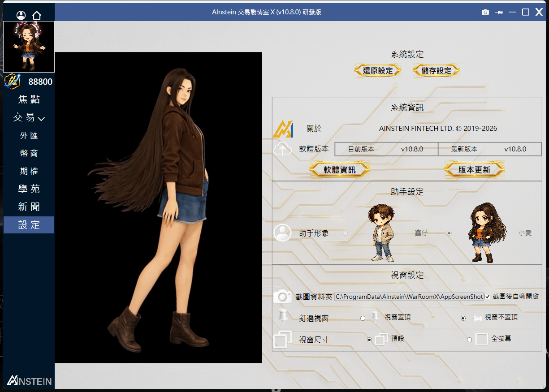Click the sideways pin icon next to 視窗不置頂
Viewport: 549px width, 392px height.
click(x=478, y=318)
